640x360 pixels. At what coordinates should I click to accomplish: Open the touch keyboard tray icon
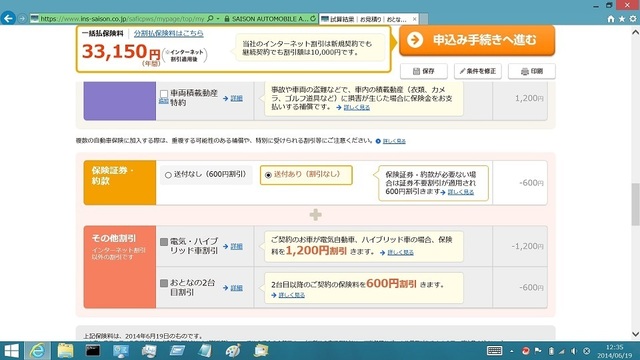pos(494,351)
